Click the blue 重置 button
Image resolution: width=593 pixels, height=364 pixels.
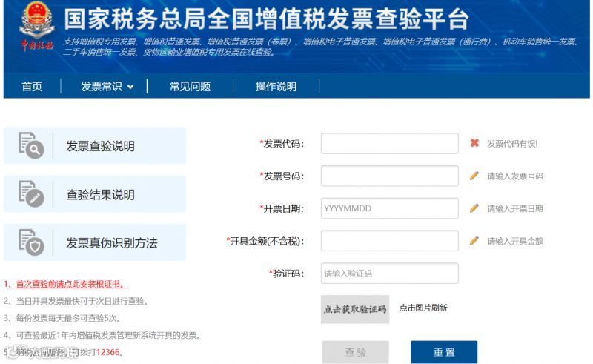point(444,352)
